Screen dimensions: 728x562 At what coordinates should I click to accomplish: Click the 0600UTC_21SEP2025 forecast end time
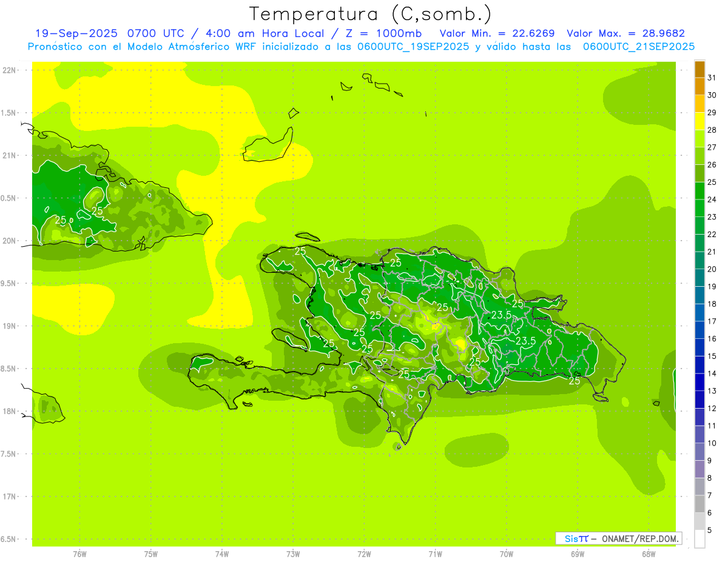point(639,47)
